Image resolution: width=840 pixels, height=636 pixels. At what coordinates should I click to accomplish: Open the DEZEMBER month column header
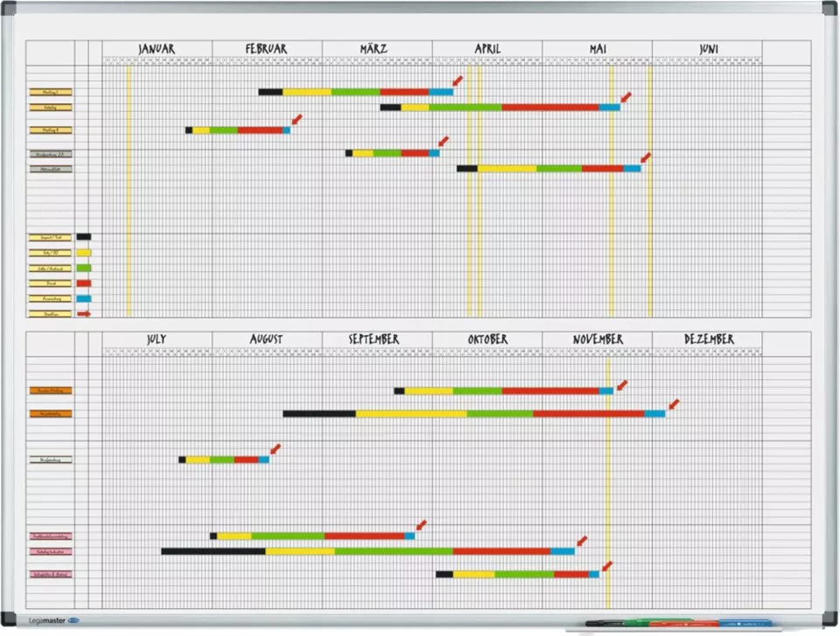707,339
